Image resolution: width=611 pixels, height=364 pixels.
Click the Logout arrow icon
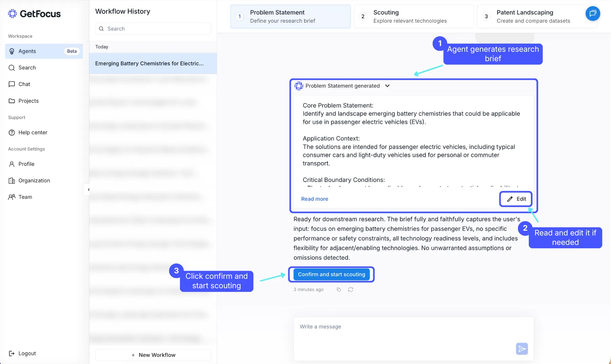coord(12,353)
